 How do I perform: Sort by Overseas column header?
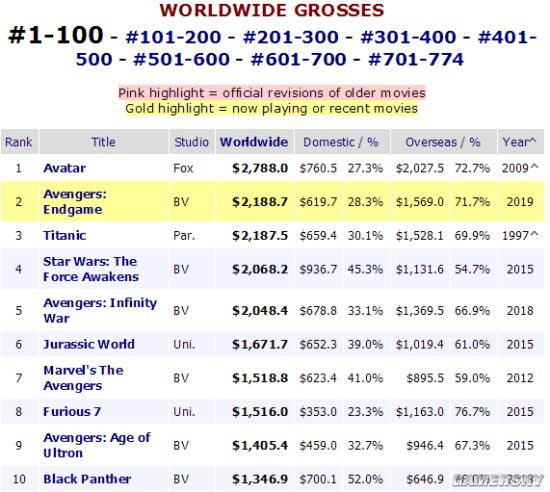[431, 142]
